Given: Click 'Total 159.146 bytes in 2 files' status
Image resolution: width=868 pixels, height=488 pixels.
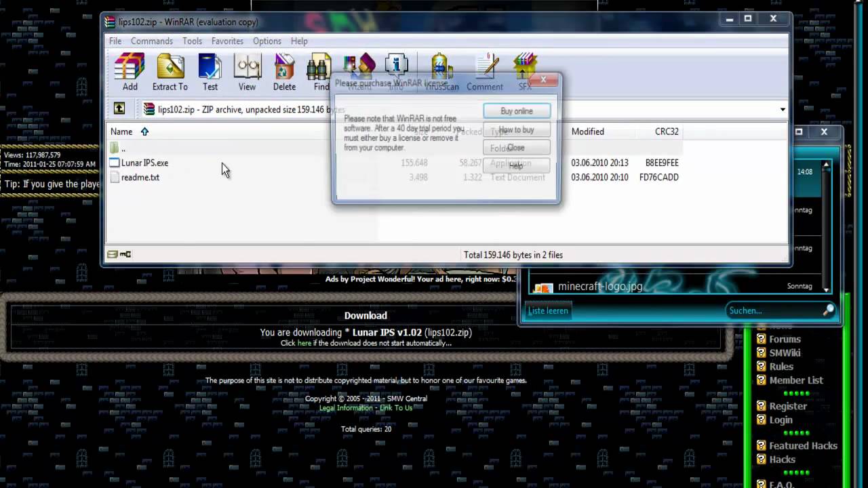Looking at the screenshot, I should coord(513,255).
